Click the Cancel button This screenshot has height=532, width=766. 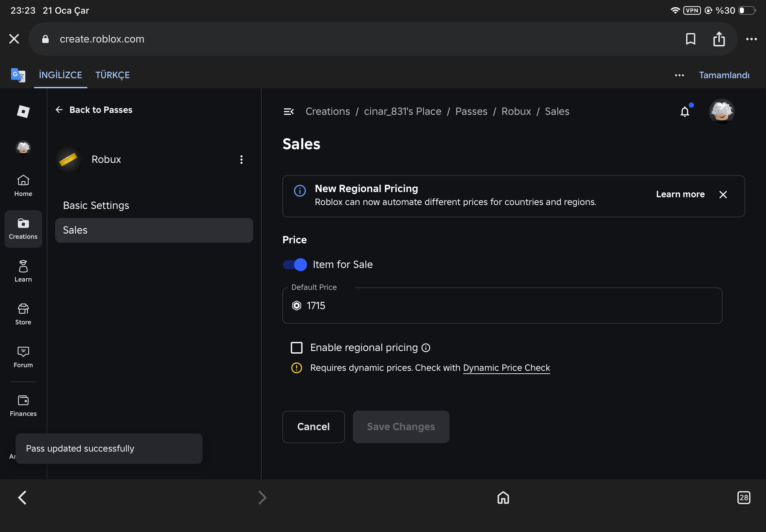click(314, 427)
